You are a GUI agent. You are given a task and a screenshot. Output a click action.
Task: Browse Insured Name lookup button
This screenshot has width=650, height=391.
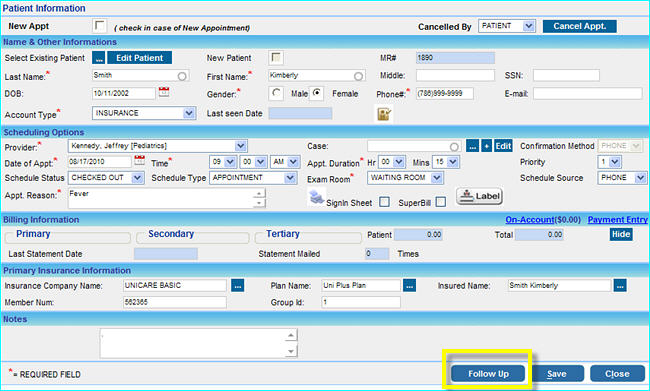click(x=620, y=286)
